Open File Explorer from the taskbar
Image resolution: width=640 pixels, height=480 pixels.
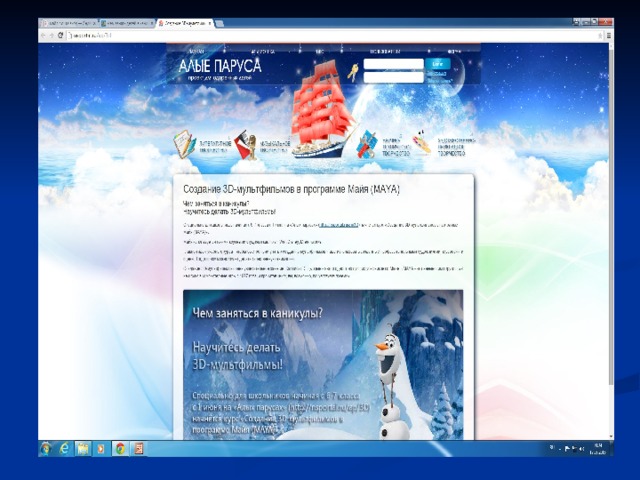pos(83,449)
